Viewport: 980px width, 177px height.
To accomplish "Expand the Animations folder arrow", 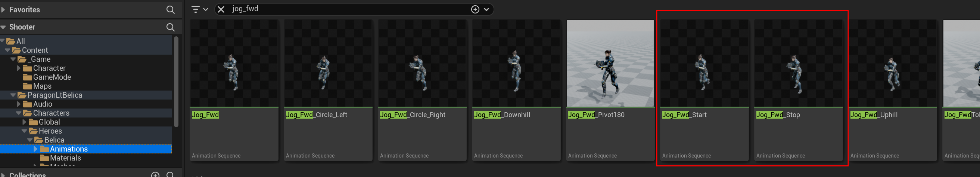I will (36, 149).
